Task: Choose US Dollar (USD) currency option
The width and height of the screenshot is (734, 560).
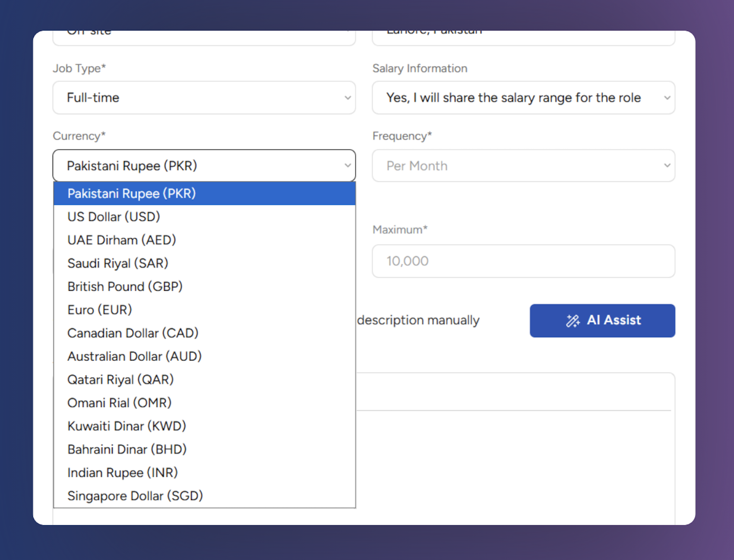Action: coord(205,217)
